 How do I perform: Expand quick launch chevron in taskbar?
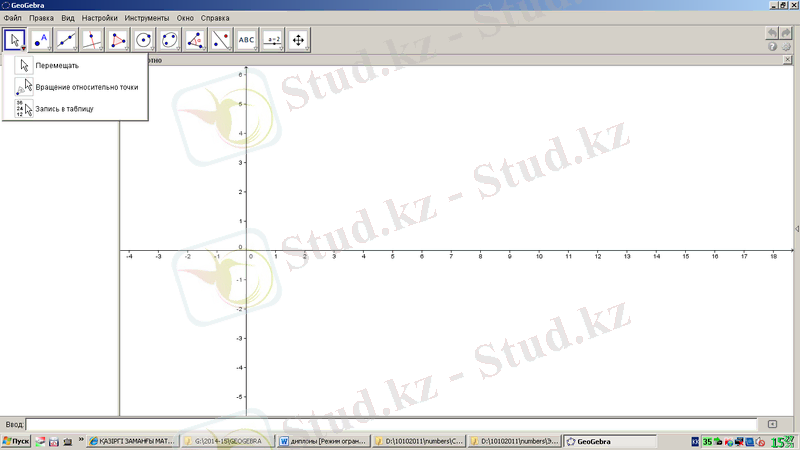point(81,440)
